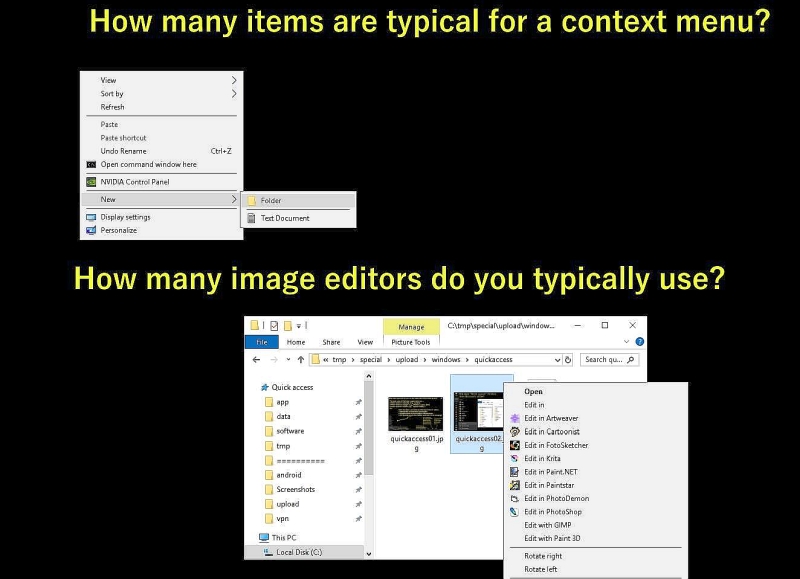
Task: Click the command prompt icon beside Open command window
Action: (x=91, y=165)
